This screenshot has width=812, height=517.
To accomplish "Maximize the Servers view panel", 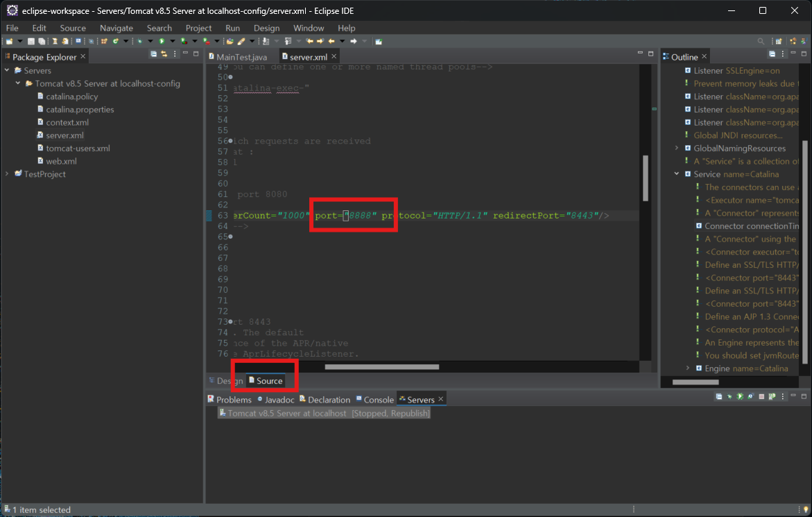I will tap(804, 396).
